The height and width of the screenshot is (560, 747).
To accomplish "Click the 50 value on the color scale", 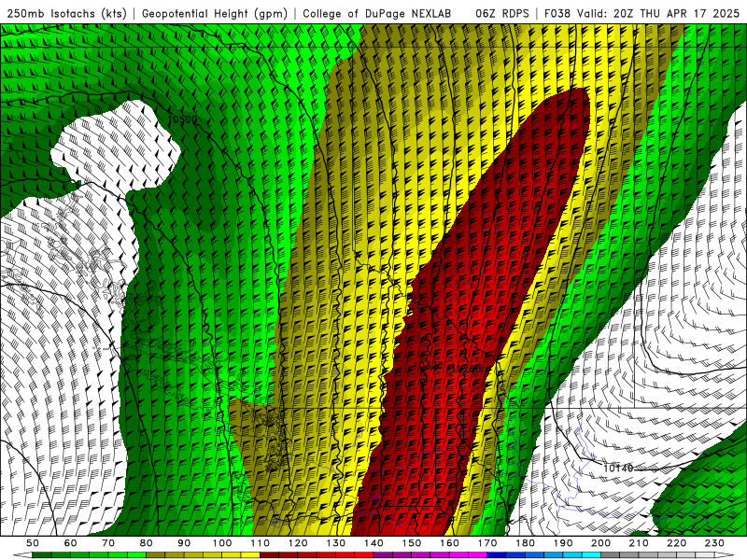I will tap(33, 543).
